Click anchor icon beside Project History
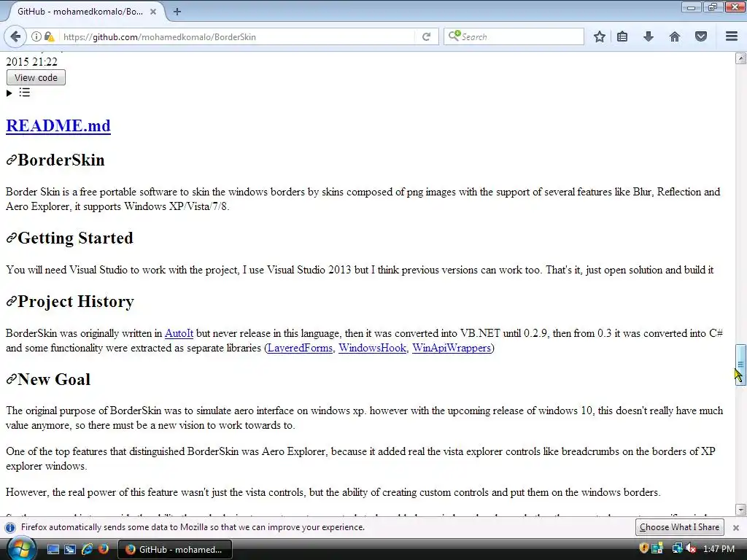The height and width of the screenshot is (560, 747). coord(12,301)
